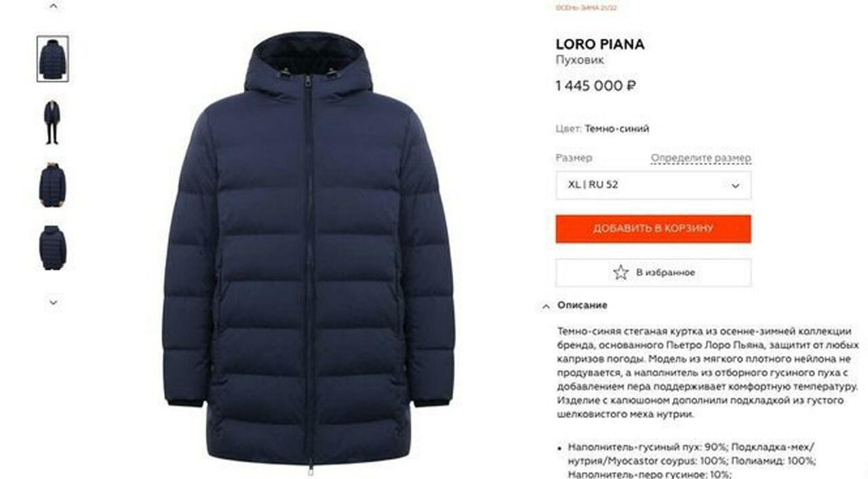Add the jacket with ДОБАВИТЬ В КОРЗИНУ
868x479 pixels.
pyautogui.click(x=653, y=229)
